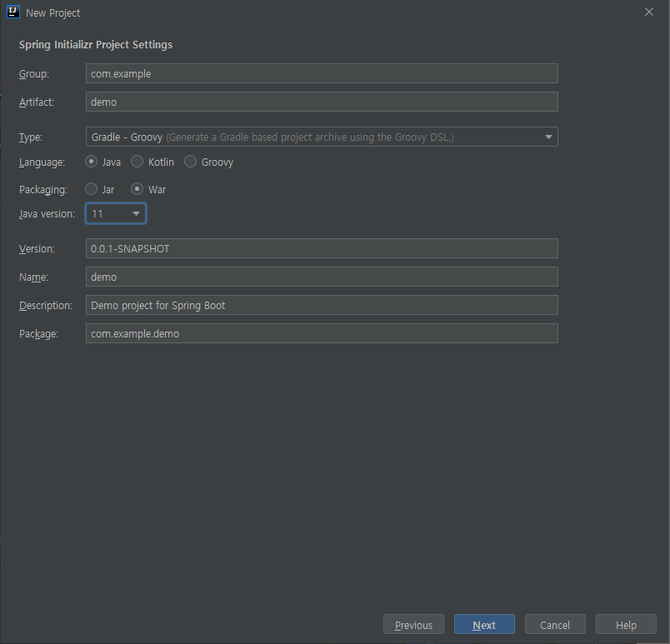Click the Package field with com.example.demo

322,333
